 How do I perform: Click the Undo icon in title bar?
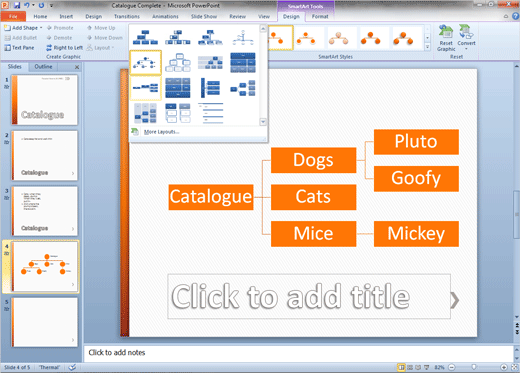[27, 5]
